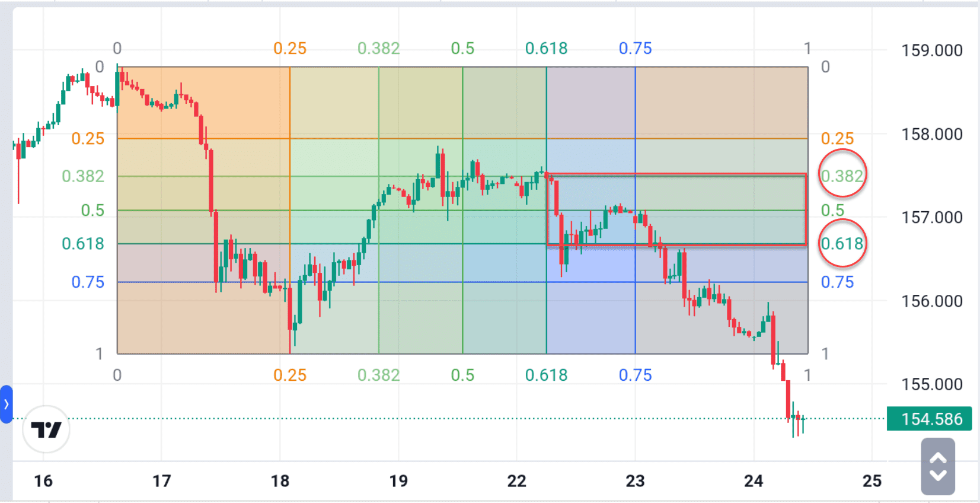Click price axis label 157.000
980x503 pixels.
(x=932, y=217)
